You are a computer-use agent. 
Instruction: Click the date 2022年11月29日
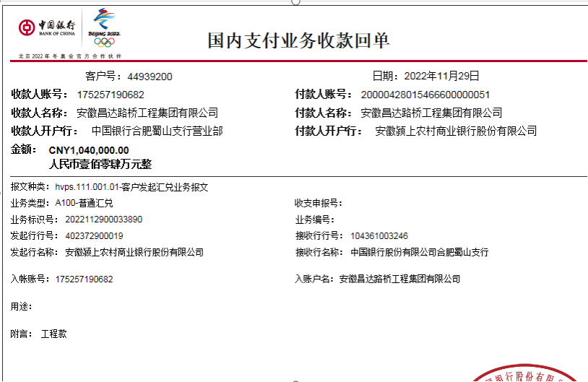(x=441, y=76)
